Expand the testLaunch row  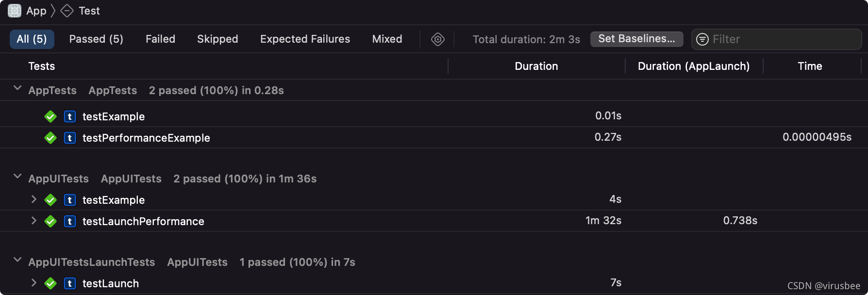[33, 283]
